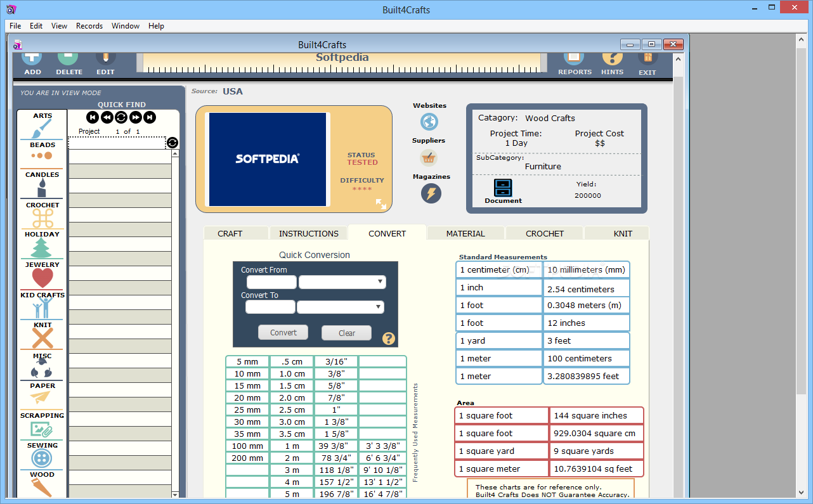Open the View menu
Viewport: 813px width, 504px height.
(60, 26)
